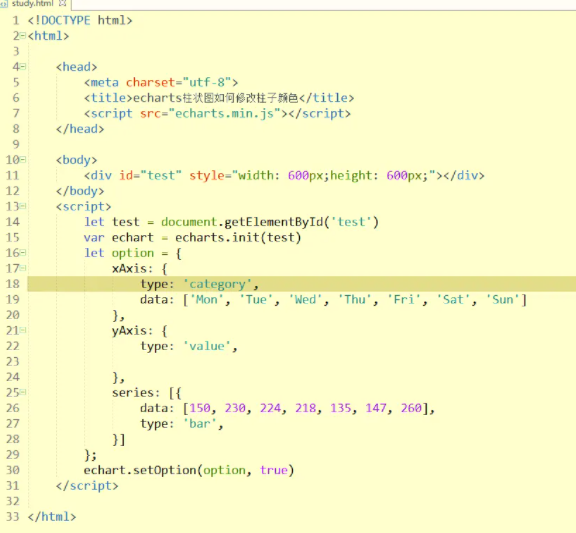Click the closing body tag on line 12
Screen dimensions: 576x533
[80, 191]
